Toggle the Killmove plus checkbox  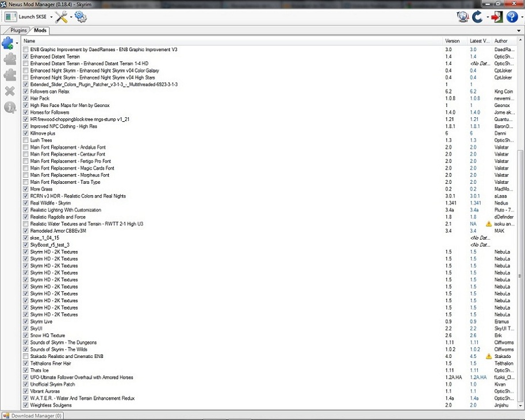tap(26, 133)
